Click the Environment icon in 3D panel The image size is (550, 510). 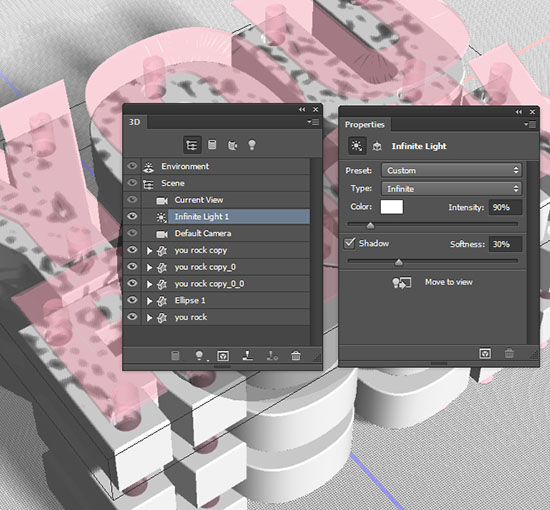(149, 167)
